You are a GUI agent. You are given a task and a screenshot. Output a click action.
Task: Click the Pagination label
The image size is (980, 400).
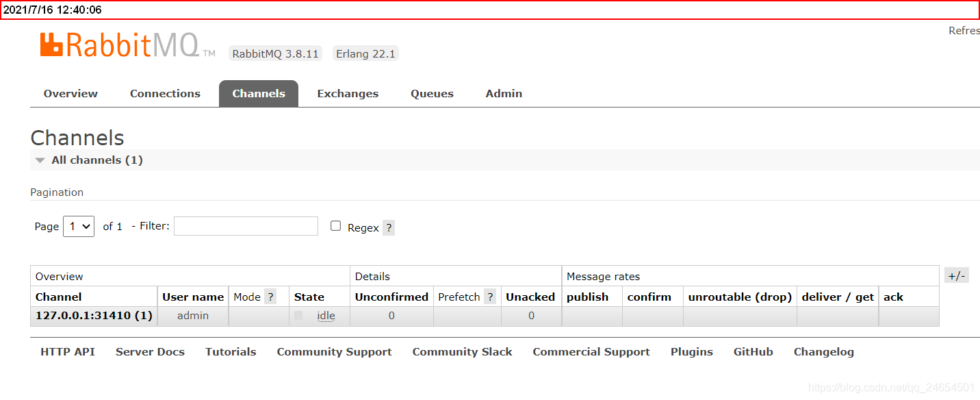pos(57,192)
